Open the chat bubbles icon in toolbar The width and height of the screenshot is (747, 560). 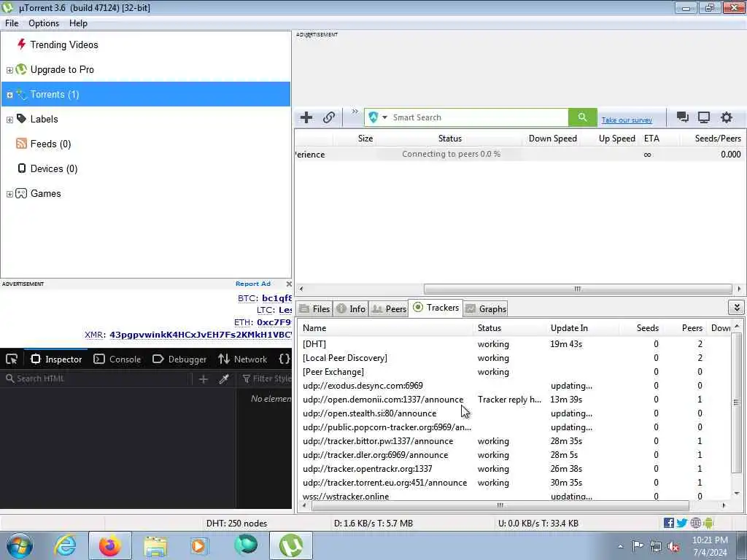(682, 117)
